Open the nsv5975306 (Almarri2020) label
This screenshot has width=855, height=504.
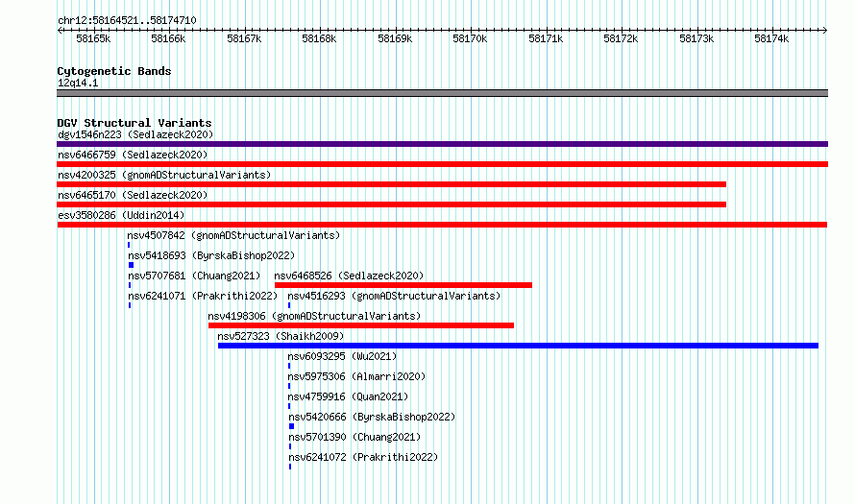[356, 376]
